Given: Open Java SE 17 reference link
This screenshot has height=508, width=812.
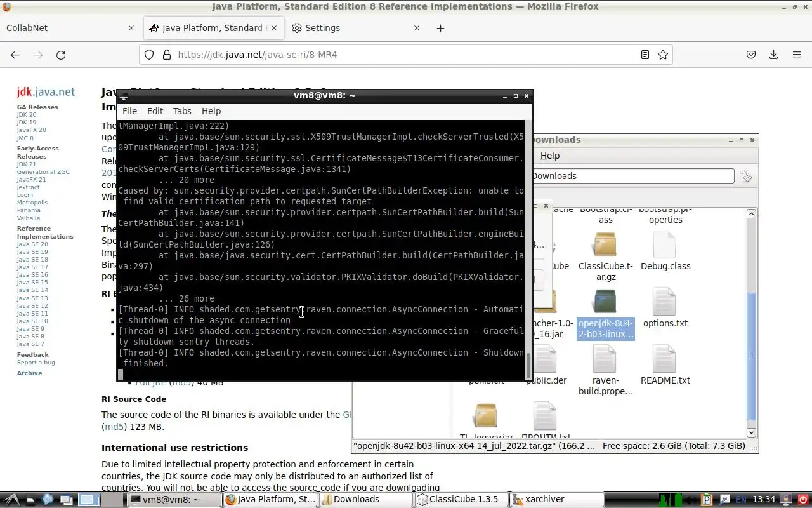Looking at the screenshot, I should 32,267.
